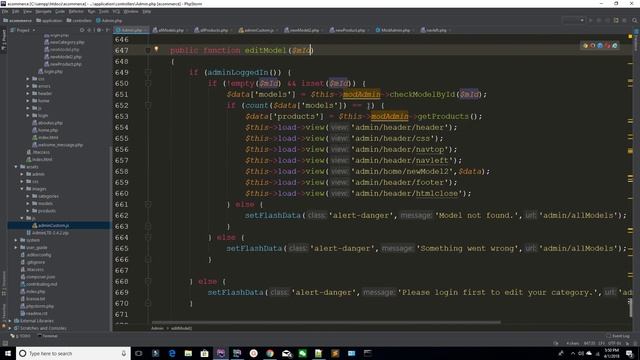Open in Chrome from the floating browser icons
This screenshot has height=360, width=640.
click(585, 46)
